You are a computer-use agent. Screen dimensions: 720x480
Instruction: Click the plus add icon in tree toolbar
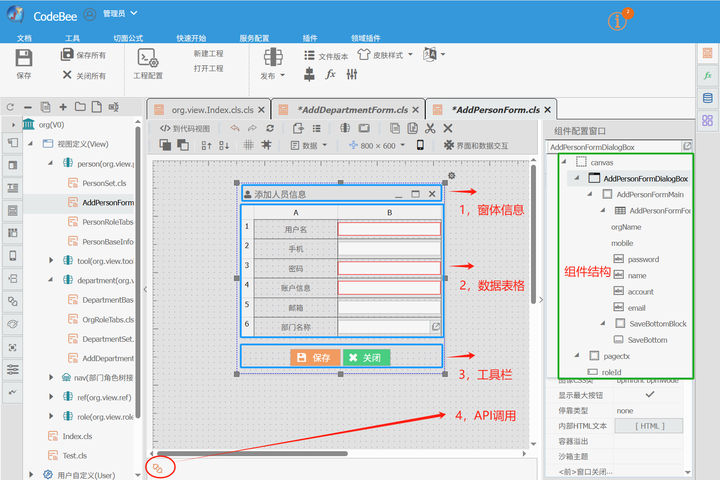pos(63,107)
